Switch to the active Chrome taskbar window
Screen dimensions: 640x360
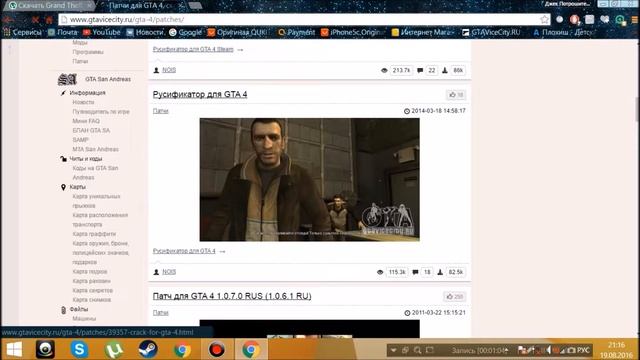pos(251,350)
